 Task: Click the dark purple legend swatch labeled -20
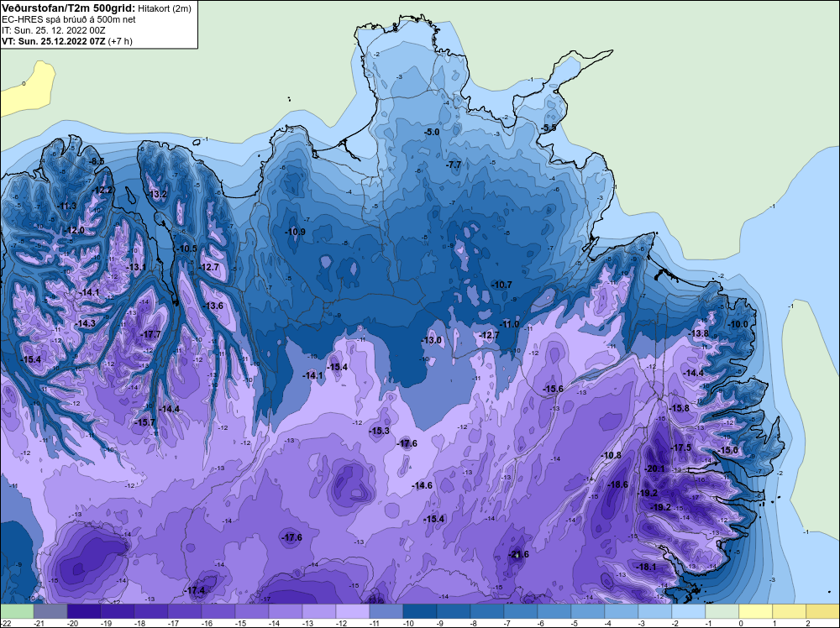point(83,611)
